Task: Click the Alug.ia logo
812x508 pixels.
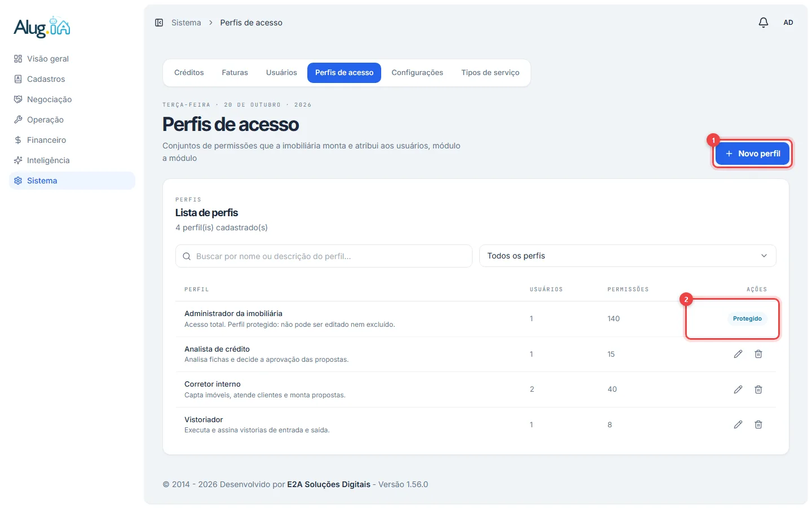Action: click(x=42, y=27)
